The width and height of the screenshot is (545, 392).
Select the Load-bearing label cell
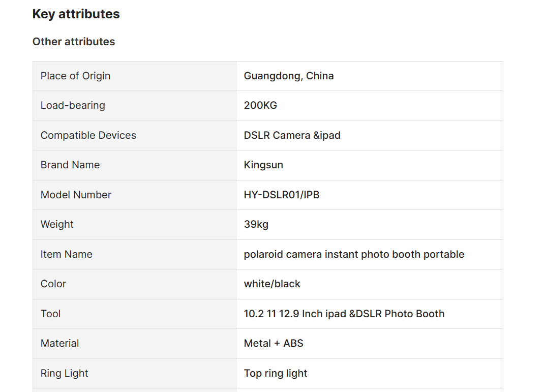(135, 106)
